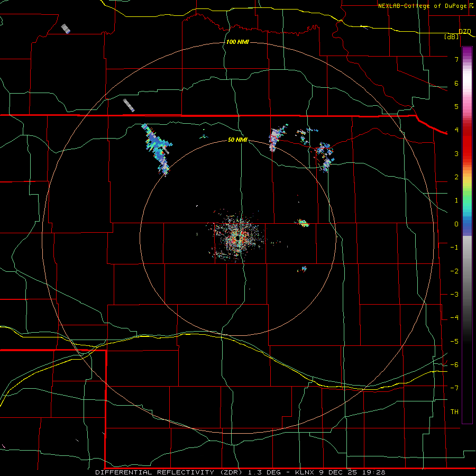Click the NEXLAB-College of DuPage label

point(422,6)
